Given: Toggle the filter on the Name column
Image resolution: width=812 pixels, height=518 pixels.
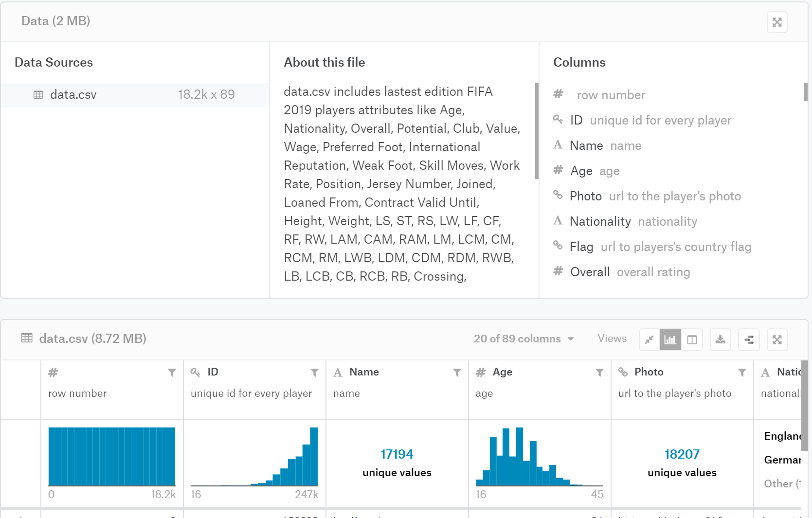Looking at the screenshot, I should pos(456,372).
